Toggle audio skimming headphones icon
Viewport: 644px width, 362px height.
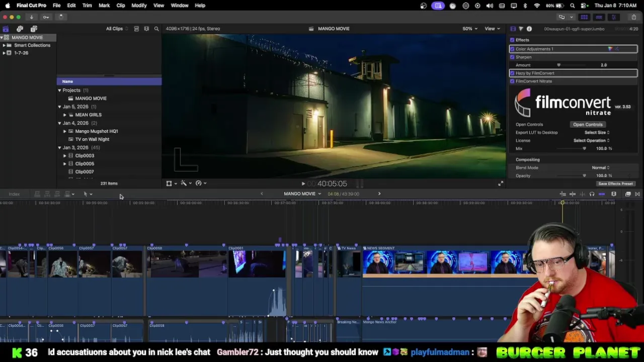[x=592, y=194]
